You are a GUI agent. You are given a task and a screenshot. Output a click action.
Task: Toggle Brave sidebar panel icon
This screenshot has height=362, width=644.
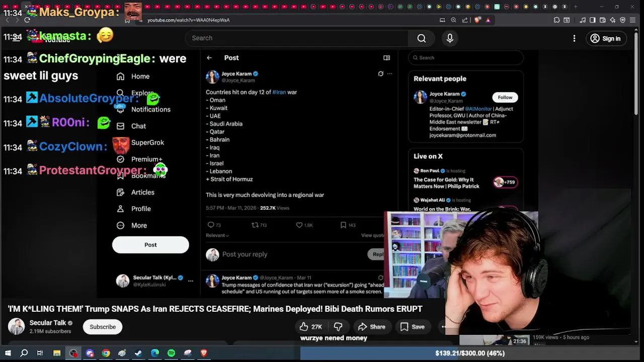pyautogui.click(x=592, y=20)
